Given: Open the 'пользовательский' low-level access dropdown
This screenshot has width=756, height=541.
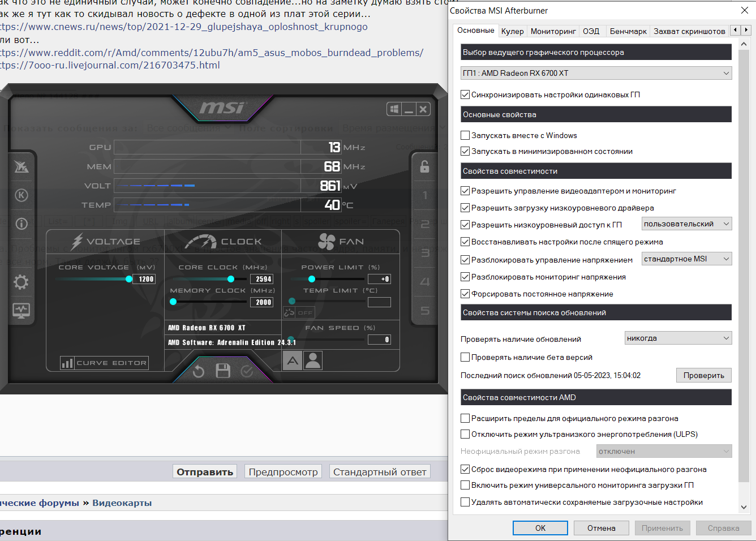Looking at the screenshot, I should tap(686, 224).
